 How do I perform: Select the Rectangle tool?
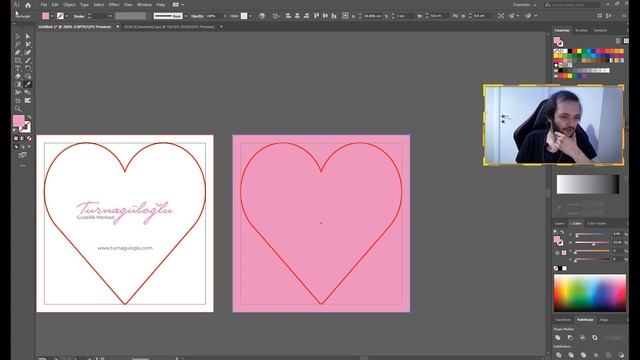pos(18,60)
